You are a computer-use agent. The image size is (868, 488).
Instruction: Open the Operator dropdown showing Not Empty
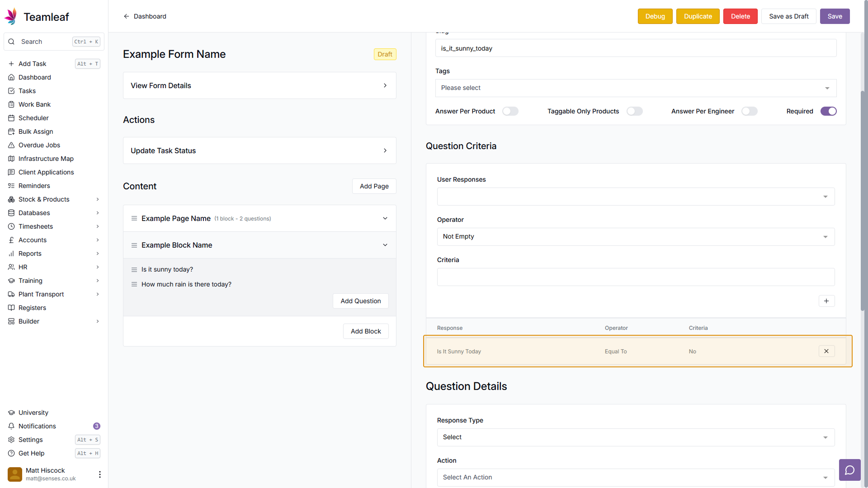click(x=635, y=237)
